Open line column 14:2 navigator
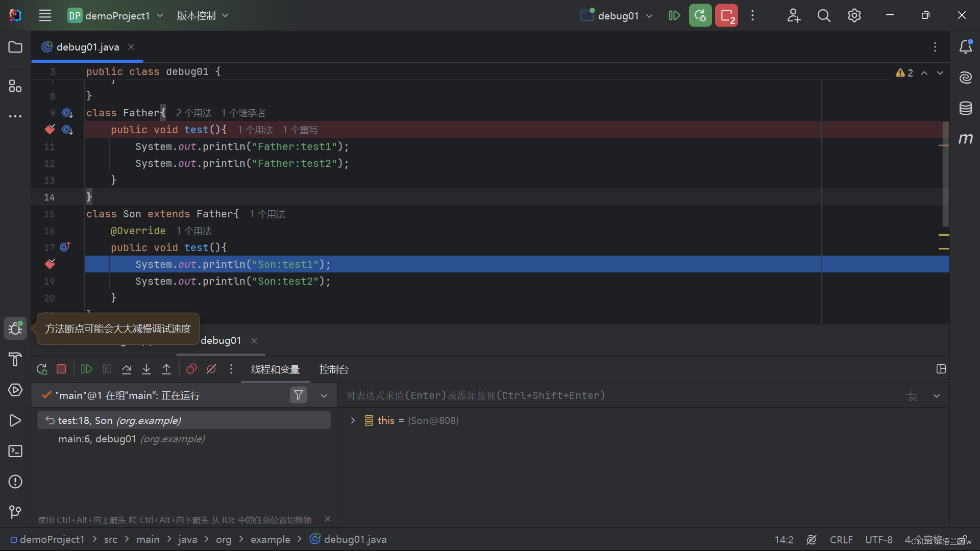The width and height of the screenshot is (980, 551). coord(784,540)
